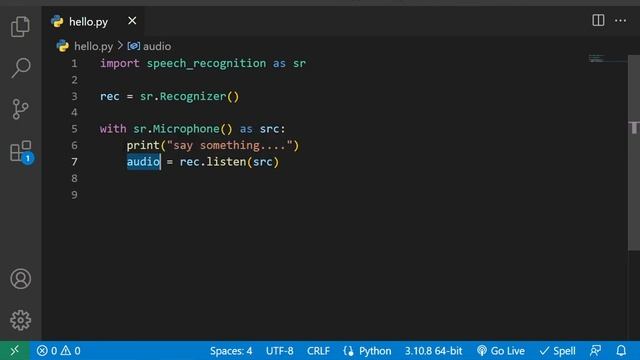Open the Search view in activity bar
The height and width of the screenshot is (360, 640).
pos(20,68)
